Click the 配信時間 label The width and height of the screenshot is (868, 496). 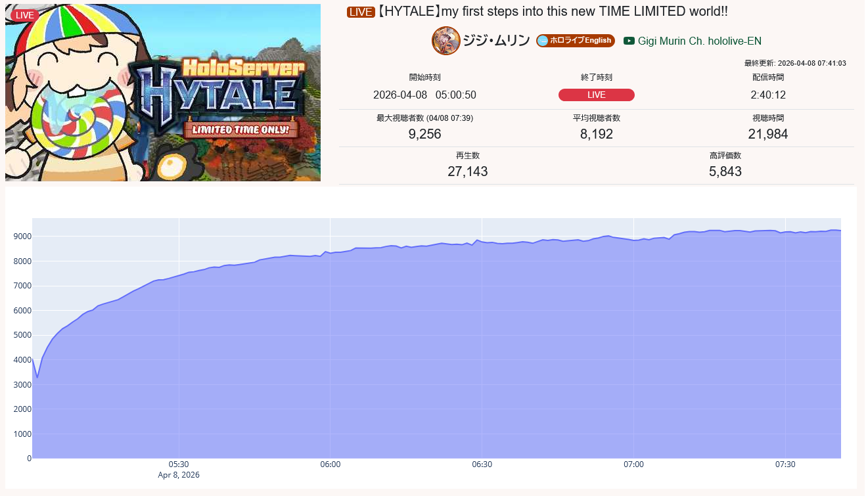point(768,78)
